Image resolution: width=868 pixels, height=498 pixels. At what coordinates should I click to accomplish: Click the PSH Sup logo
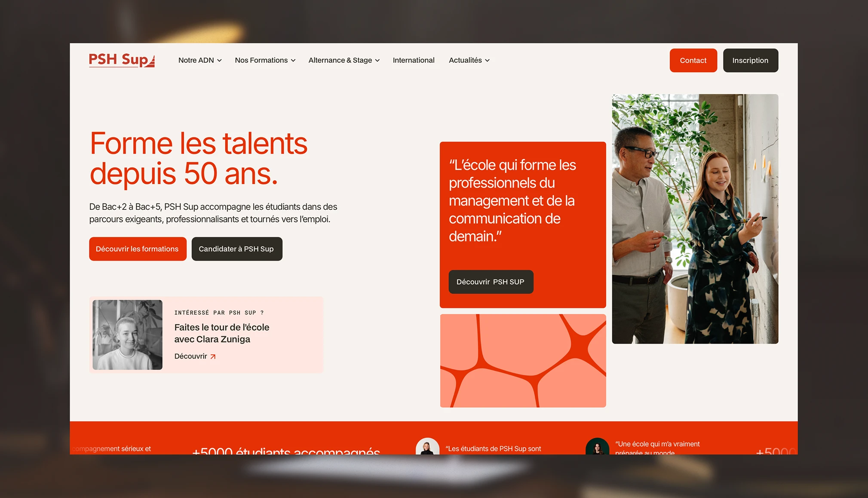(x=122, y=60)
